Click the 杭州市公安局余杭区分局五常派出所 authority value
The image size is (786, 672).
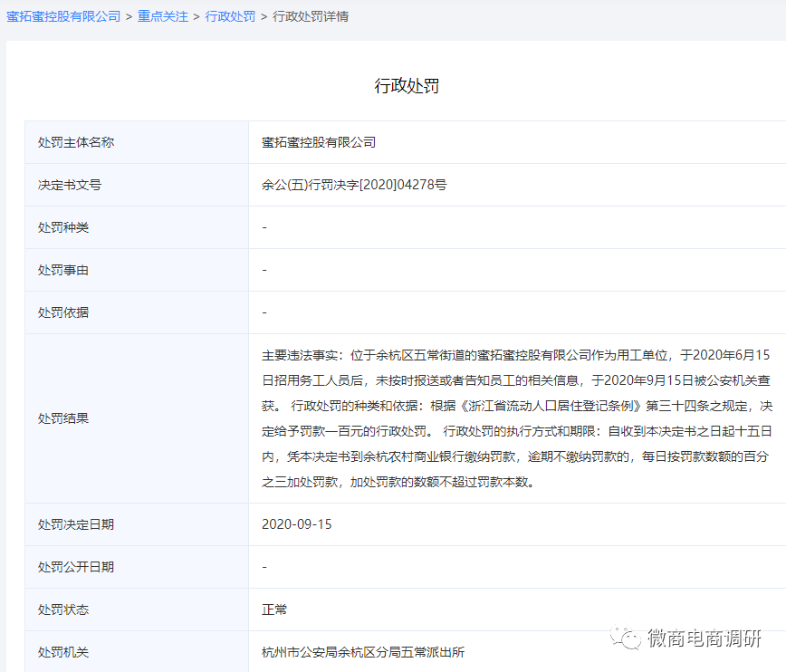click(363, 652)
